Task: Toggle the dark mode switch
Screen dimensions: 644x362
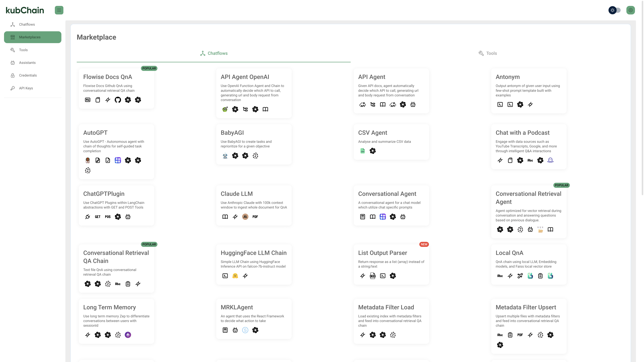Action: click(614, 10)
